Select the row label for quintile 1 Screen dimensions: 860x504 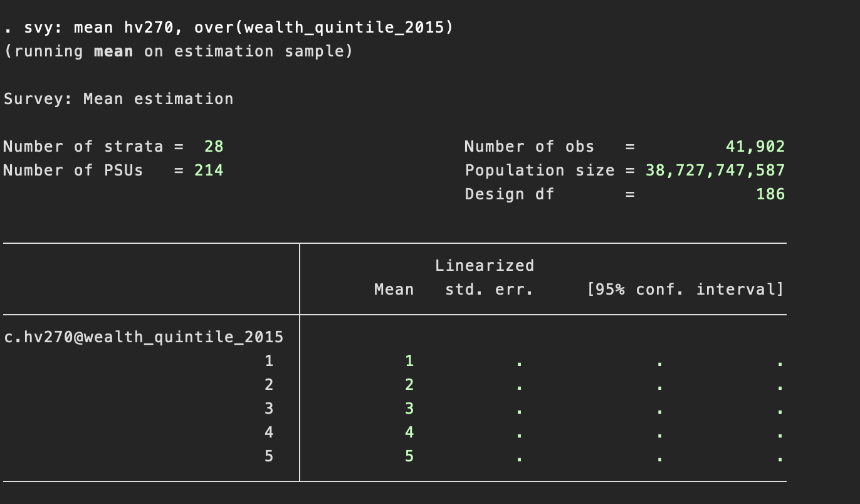point(269,361)
